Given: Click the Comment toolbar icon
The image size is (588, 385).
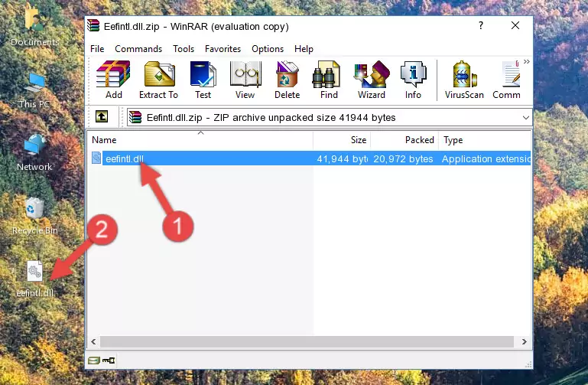Looking at the screenshot, I should pyautogui.click(x=507, y=80).
